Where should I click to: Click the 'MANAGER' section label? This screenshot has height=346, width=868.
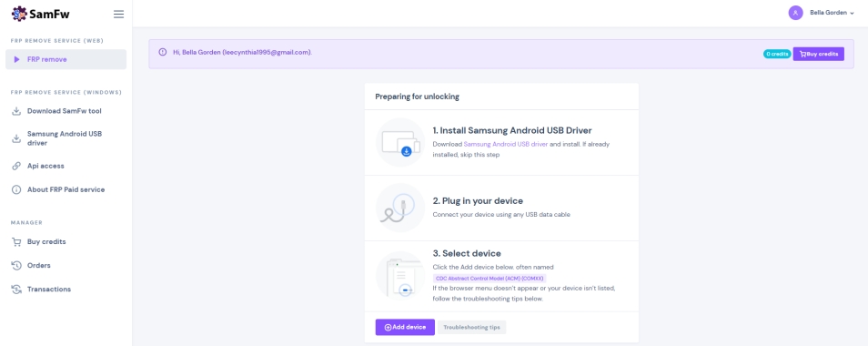(x=26, y=222)
